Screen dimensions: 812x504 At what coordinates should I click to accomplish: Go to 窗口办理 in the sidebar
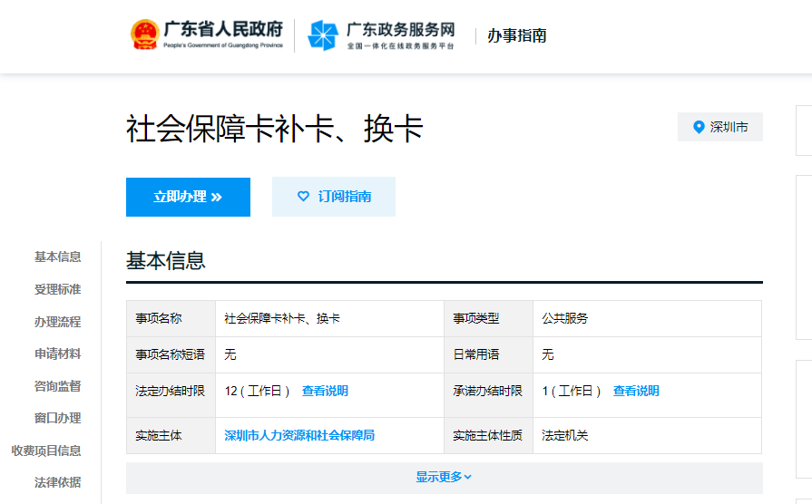(57, 418)
